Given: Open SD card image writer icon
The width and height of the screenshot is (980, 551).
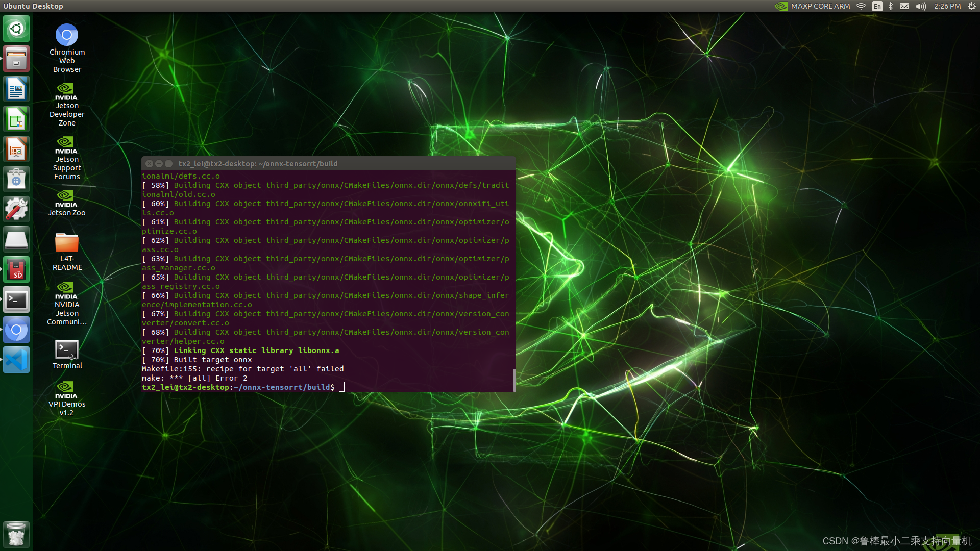Looking at the screenshot, I should pos(16,270).
